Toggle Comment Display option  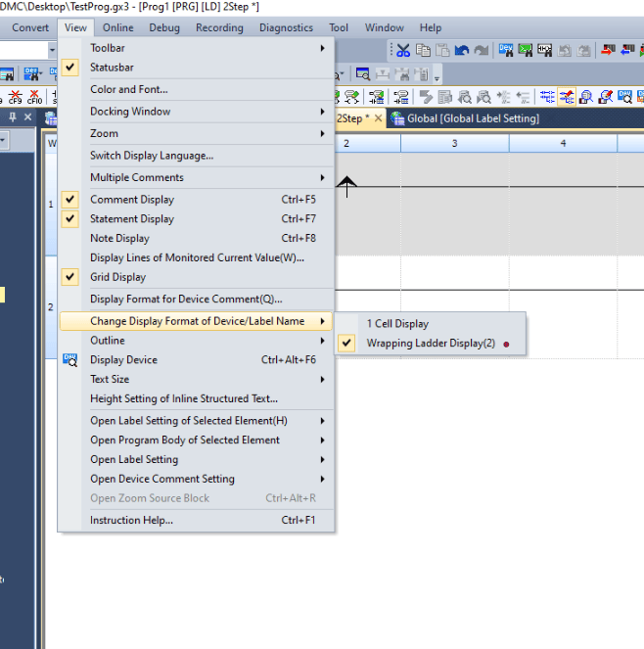(196, 200)
